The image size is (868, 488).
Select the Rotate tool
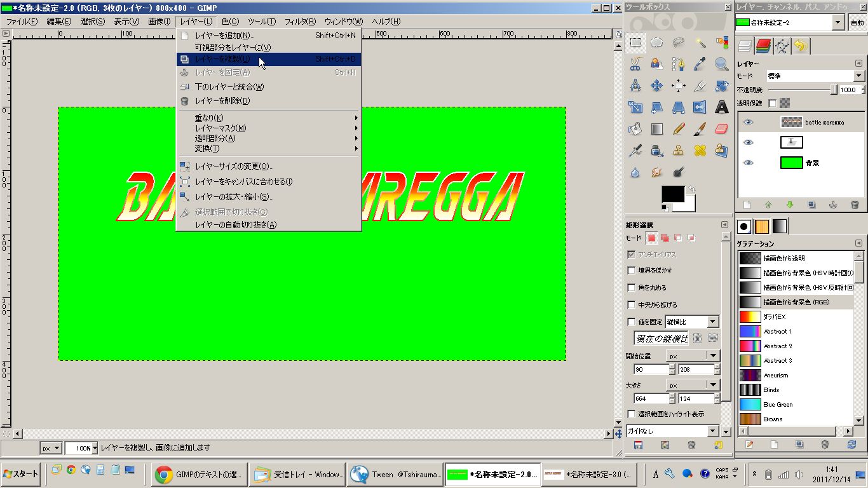(x=721, y=86)
